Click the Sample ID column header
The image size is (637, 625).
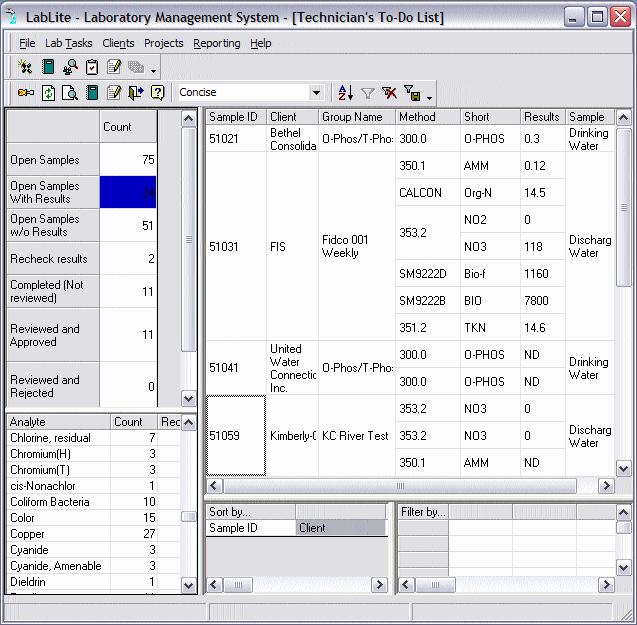click(236, 117)
